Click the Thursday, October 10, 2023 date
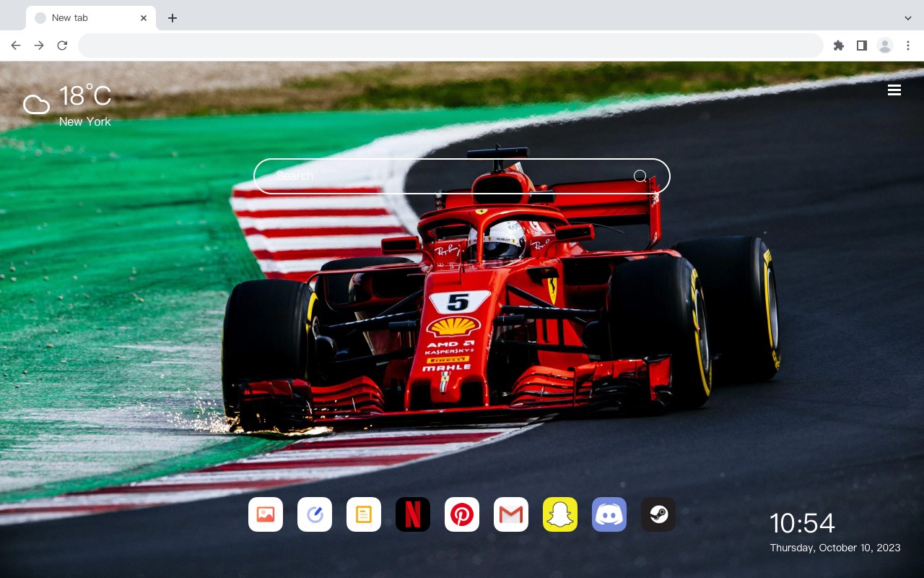The height and width of the screenshot is (578, 924). (x=835, y=548)
